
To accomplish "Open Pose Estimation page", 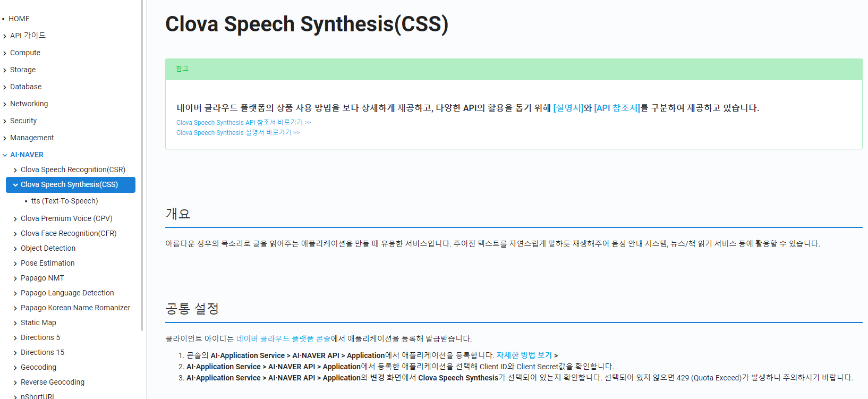I will 47,263.
